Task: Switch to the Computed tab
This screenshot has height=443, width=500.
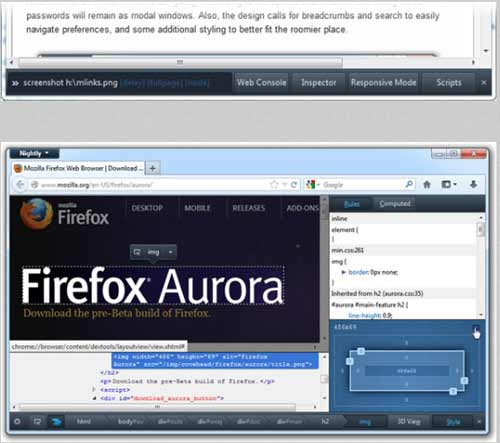Action: coord(395,204)
